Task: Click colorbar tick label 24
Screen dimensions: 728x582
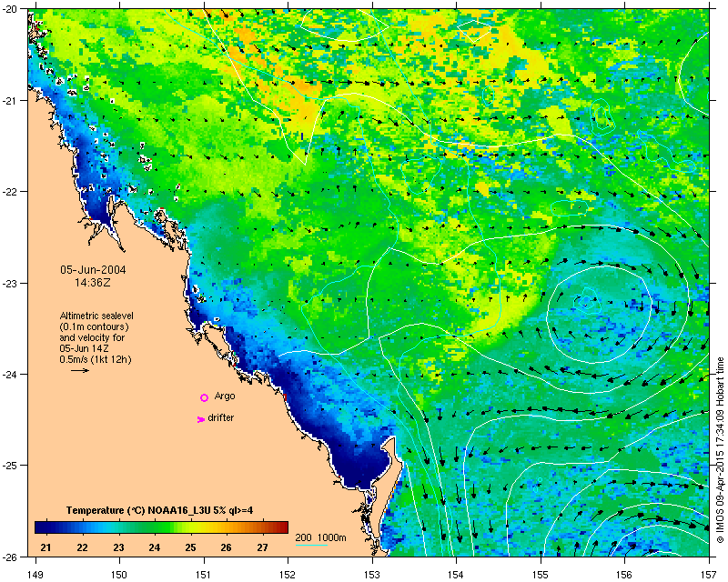Action: pyautogui.click(x=155, y=547)
